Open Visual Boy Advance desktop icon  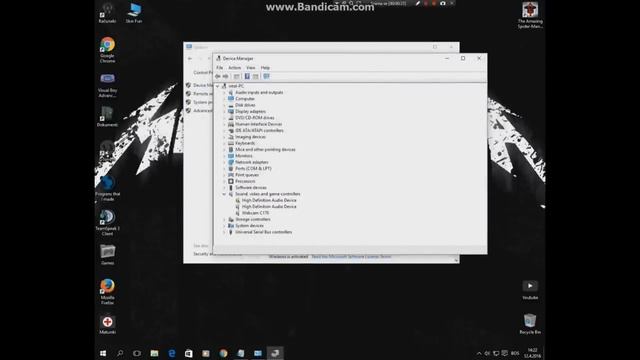(x=107, y=85)
